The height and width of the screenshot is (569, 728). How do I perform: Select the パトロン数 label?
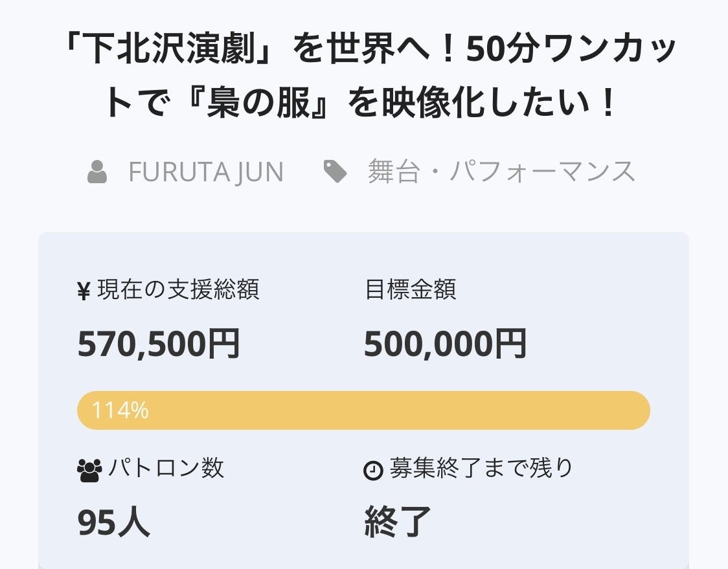coord(166,467)
